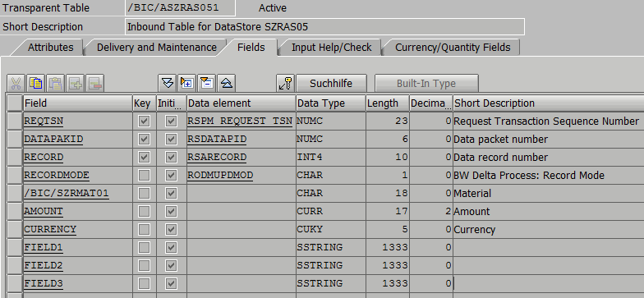This screenshot has width=644, height=298.
Task: Click the Foreign Keys key icon
Action: pos(286,84)
